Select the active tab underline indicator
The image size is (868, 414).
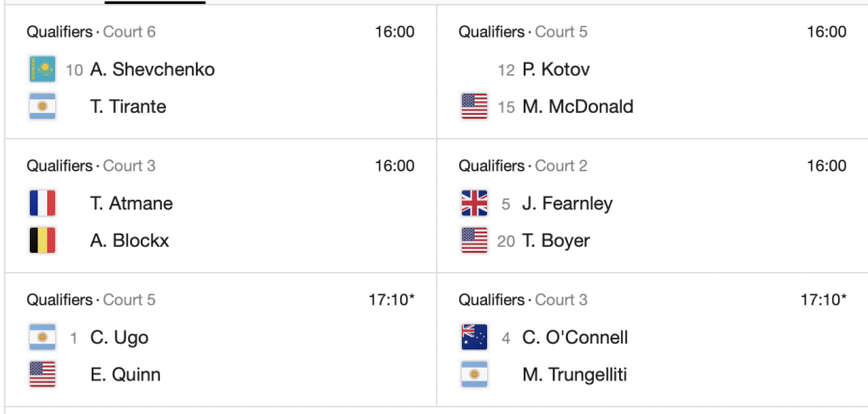pos(155,2)
